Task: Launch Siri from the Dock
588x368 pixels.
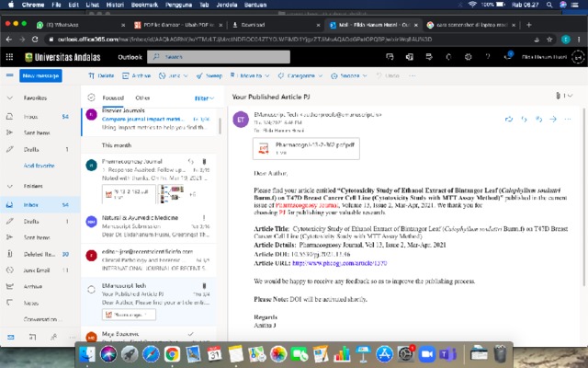Action: click(x=108, y=354)
